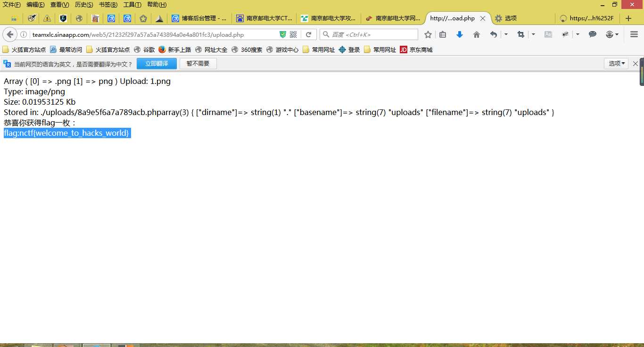
Task: Click the screenshot crop tool icon
Action: pos(521,34)
